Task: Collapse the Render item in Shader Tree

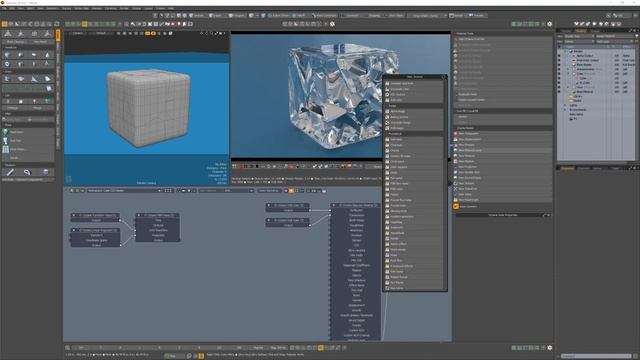Action: [x=566, y=51]
